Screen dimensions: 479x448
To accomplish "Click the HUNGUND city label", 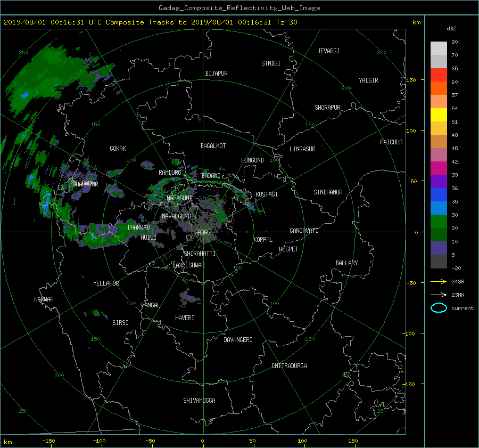I will pyautogui.click(x=252, y=160).
